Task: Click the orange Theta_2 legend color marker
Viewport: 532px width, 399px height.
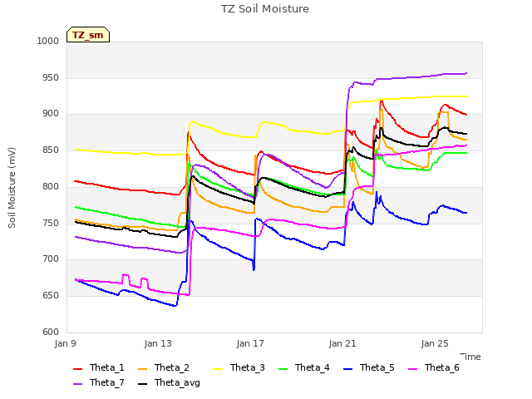Action: coord(142,369)
